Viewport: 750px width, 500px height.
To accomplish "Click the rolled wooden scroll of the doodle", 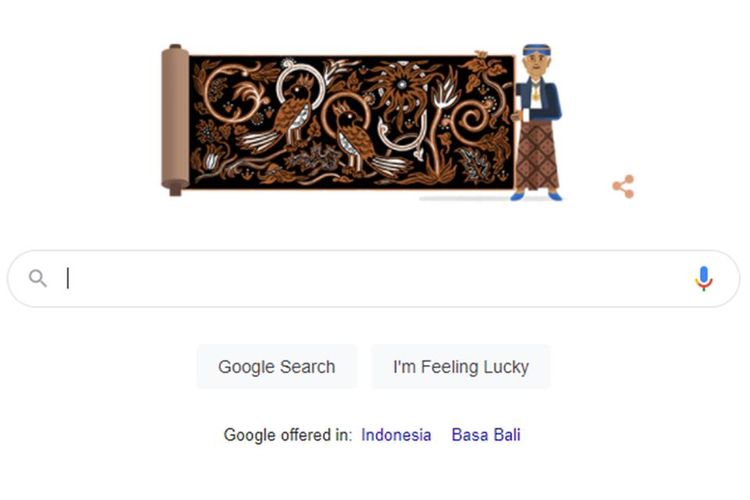I will [175, 120].
